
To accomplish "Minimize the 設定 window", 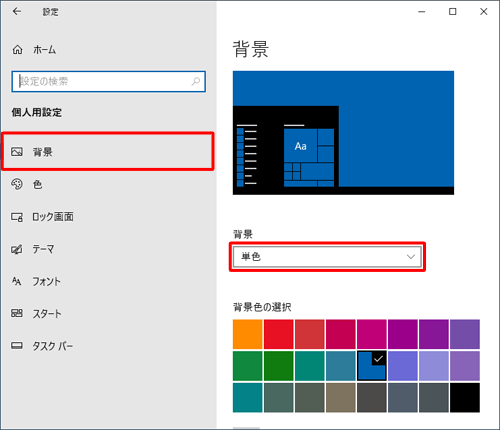I will [422, 12].
